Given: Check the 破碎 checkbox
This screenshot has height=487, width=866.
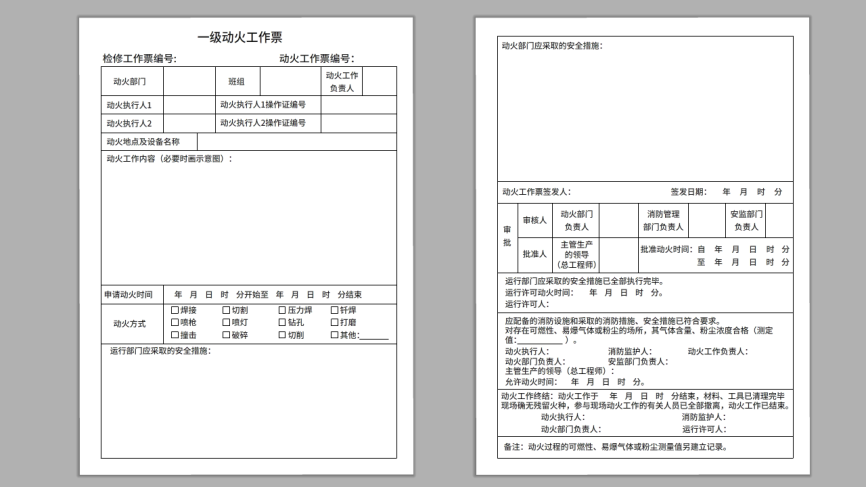Looking at the screenshot, I should pos(227,335).
